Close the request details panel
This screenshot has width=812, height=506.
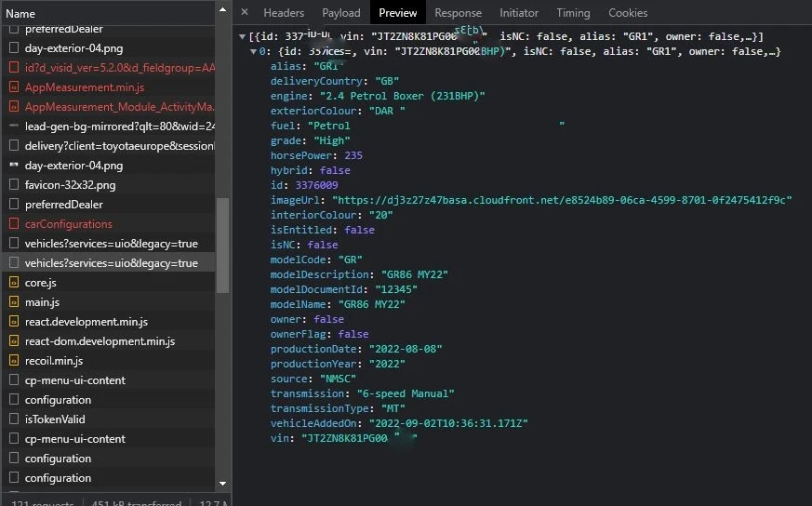pyautogui.click(x=245, y=12)
